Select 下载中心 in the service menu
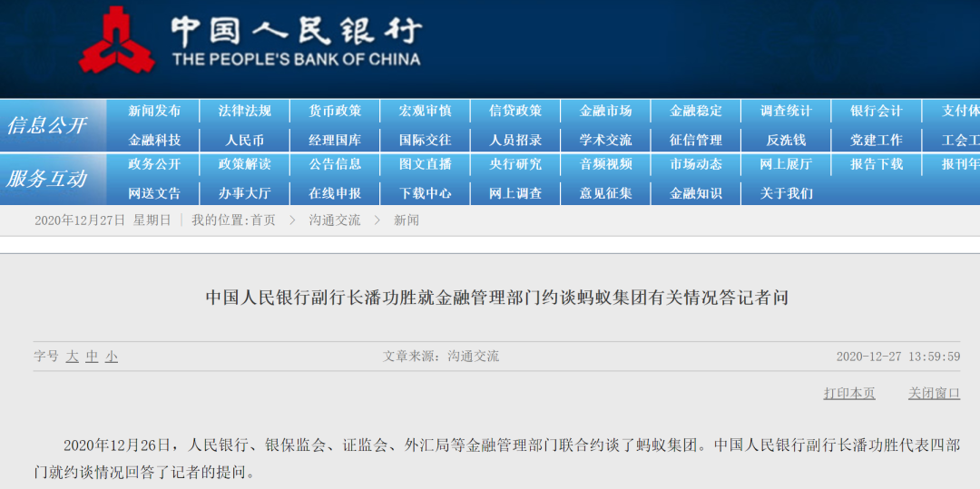This screenshot has height=489, width=980. [425, 193]
